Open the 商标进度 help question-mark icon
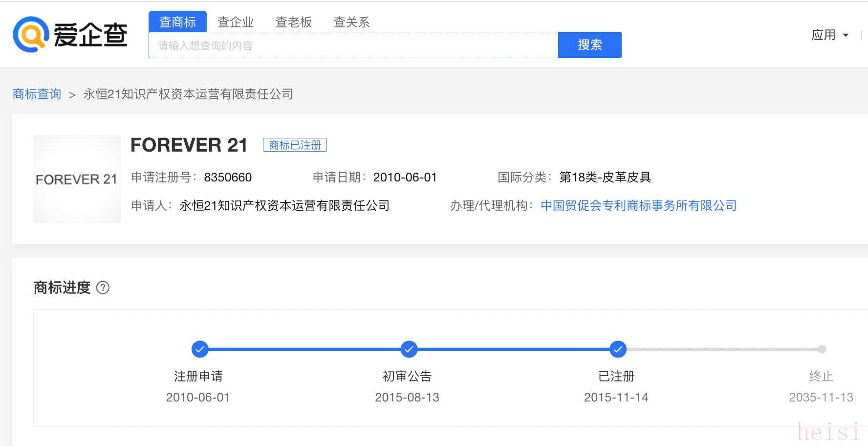The width and height of the screenshot is (868, 446). [x=103, y=288]
